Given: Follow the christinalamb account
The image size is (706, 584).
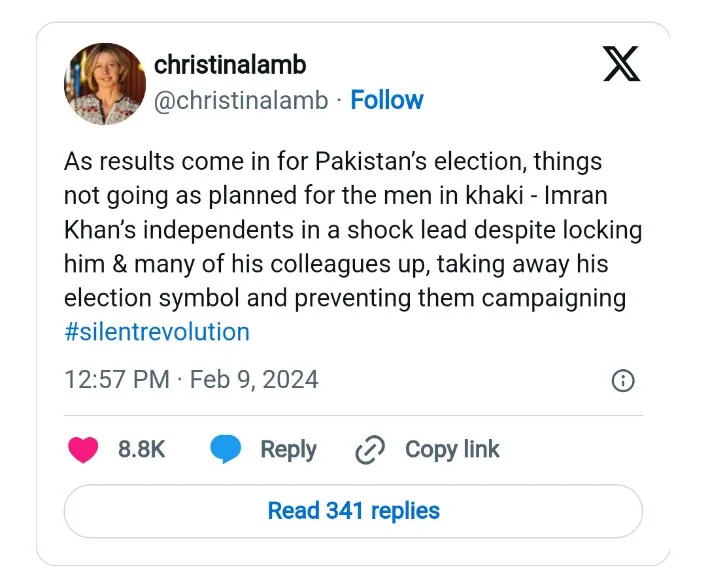Looking at the screenshot, I should pos(387,100).
